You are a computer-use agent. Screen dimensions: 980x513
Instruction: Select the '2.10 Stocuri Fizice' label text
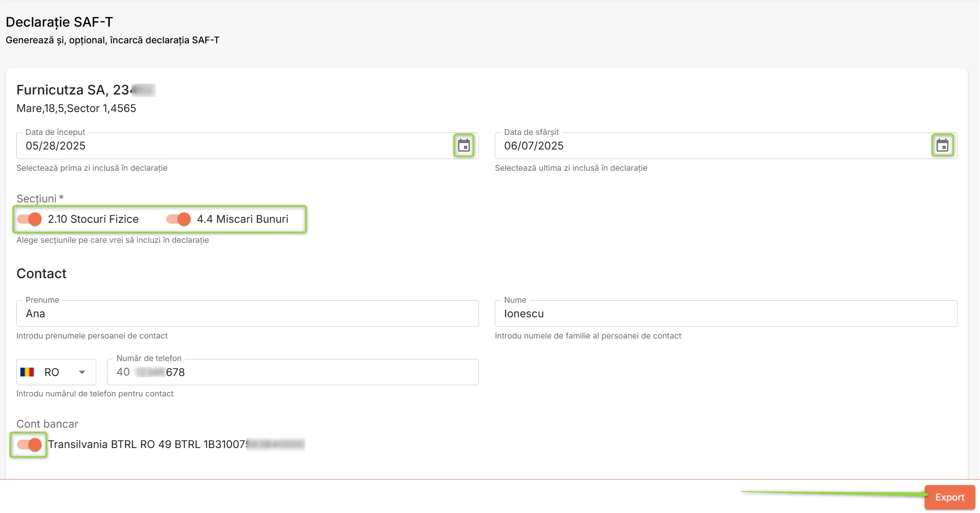pos(93,219)
